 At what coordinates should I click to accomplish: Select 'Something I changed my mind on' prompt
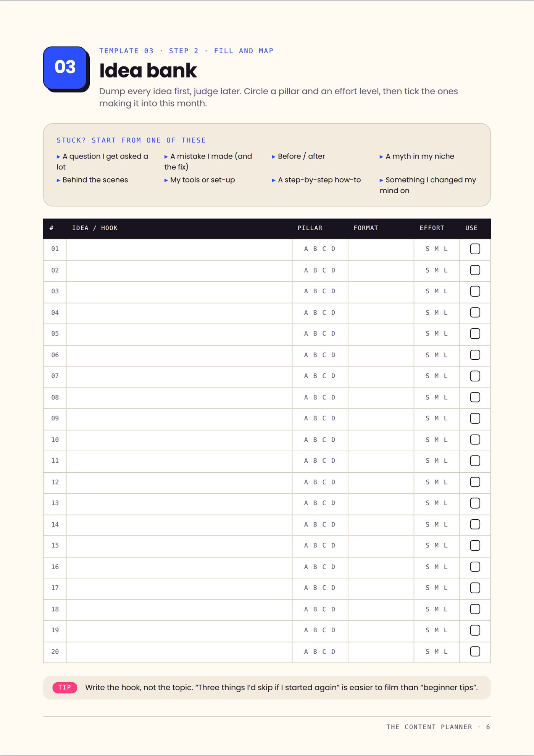[x=428, y=185]
